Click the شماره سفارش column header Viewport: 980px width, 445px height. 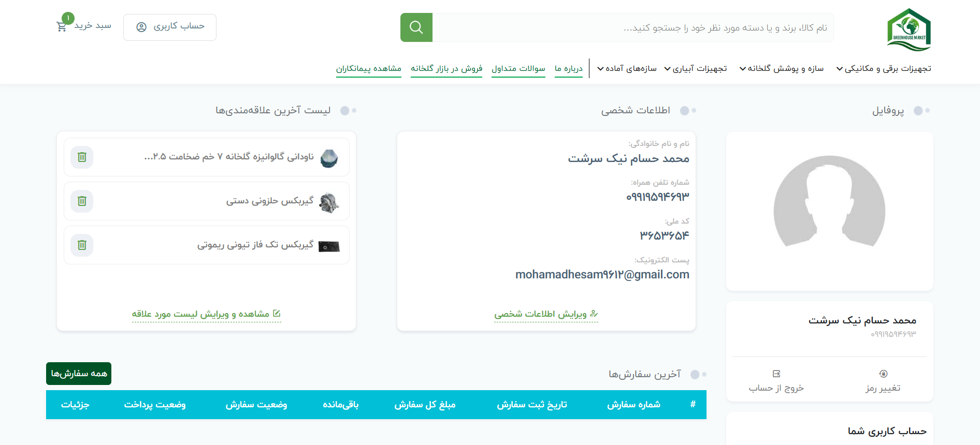[634, 405]
